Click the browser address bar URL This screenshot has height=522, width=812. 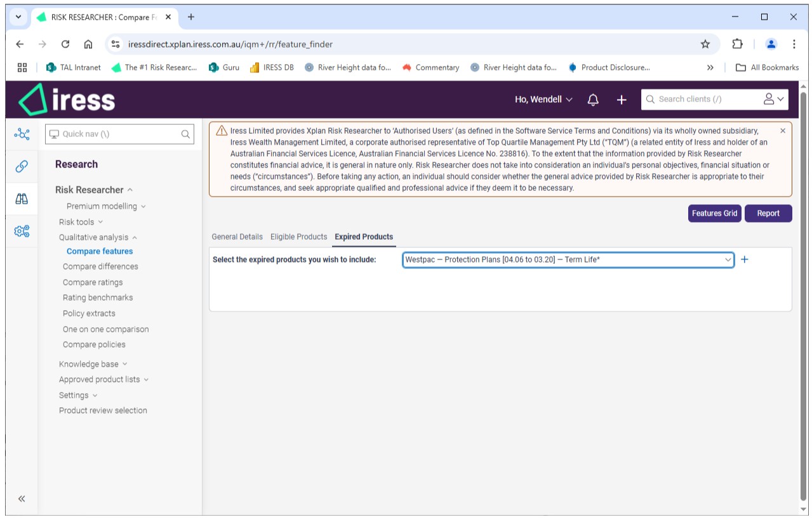tap(230, 44)
